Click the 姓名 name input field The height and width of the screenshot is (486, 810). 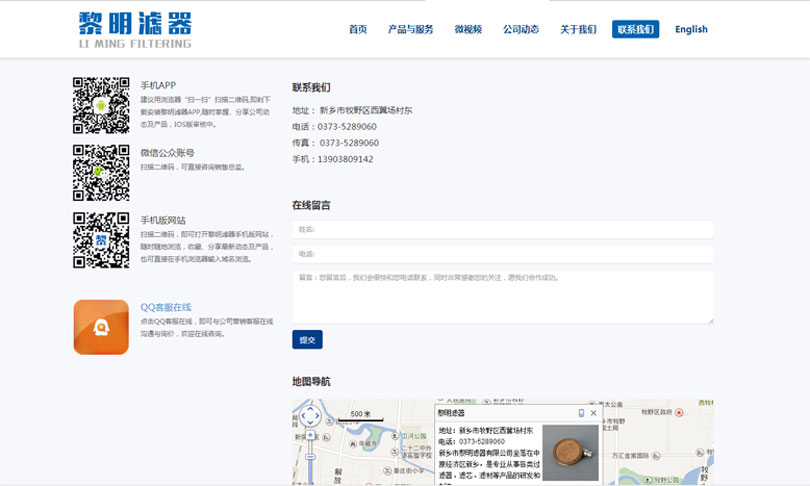click(x=503, y=230)
